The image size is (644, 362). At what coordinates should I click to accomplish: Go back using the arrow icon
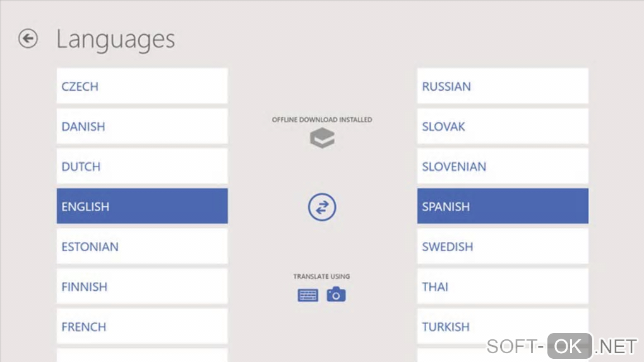pyautogui.click(x=28, y=39)
